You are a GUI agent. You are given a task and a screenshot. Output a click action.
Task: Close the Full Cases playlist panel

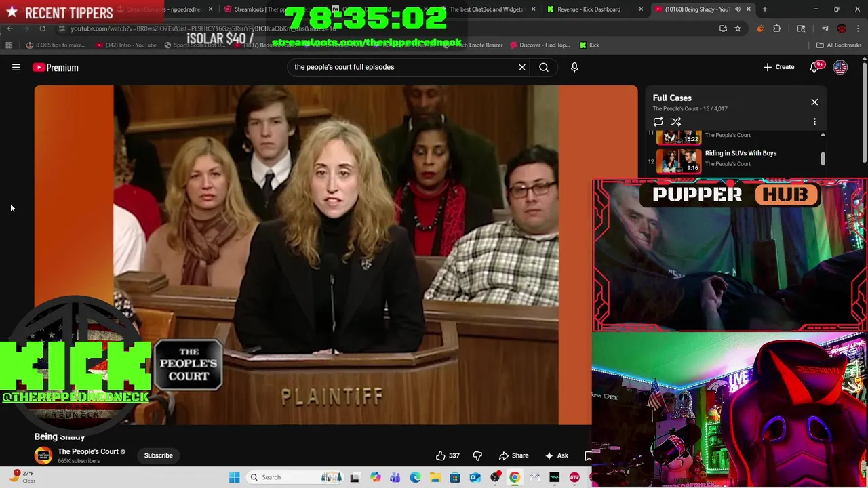[814, 102]
